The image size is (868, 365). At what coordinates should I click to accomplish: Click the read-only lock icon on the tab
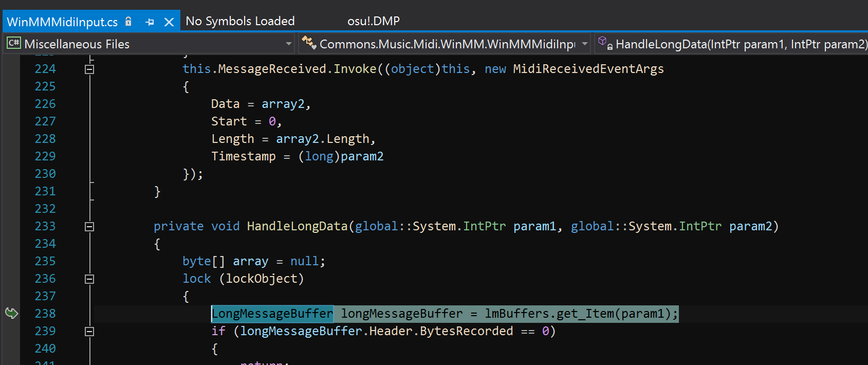(128, 22)
